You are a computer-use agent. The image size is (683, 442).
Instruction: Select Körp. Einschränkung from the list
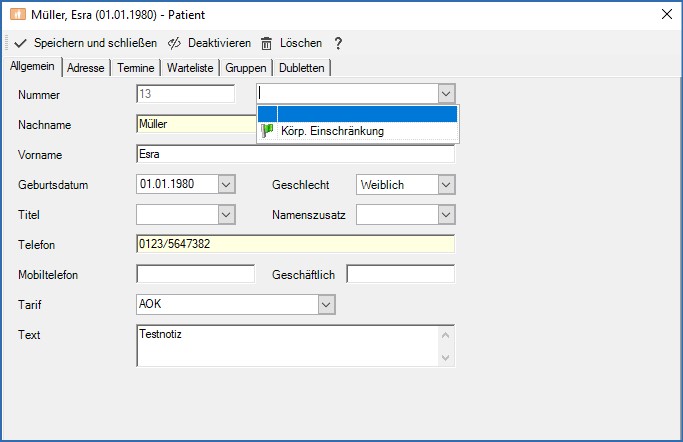point(332,131)
